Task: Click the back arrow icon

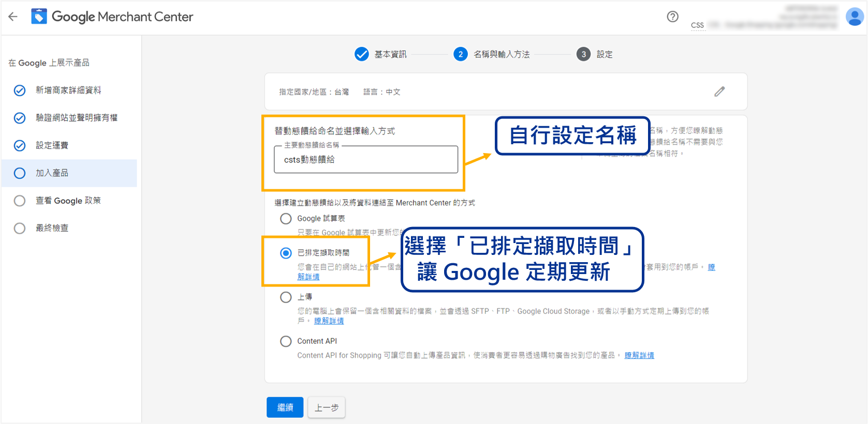Action: 13,17
